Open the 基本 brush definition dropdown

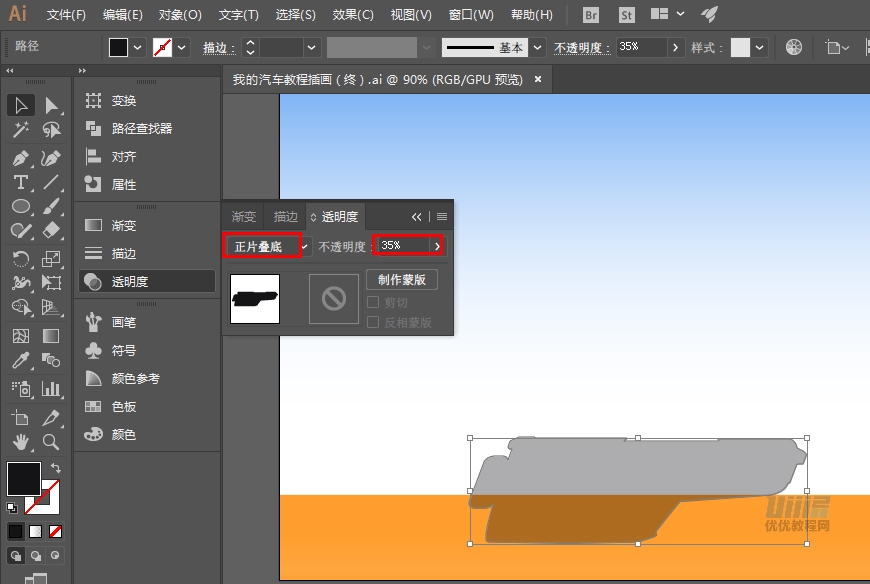coord(538,47)
